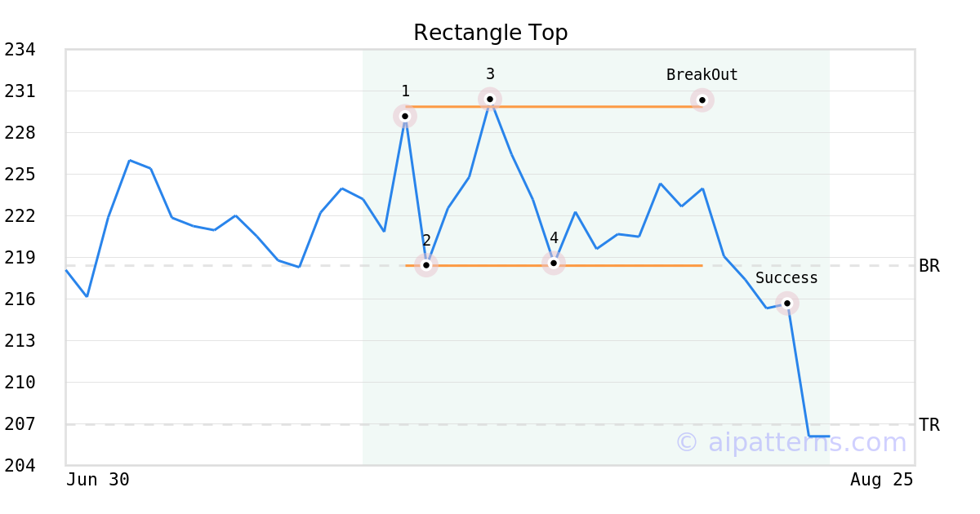Image resolution: width=980 pixels, height=514 pixels.
Task: Click the BR level label
Action: [929, 266]
